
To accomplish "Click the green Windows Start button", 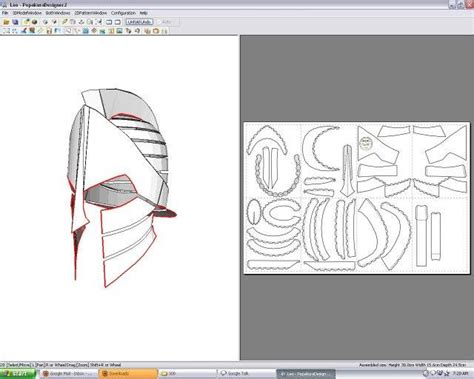I will (x=18, y=374).
